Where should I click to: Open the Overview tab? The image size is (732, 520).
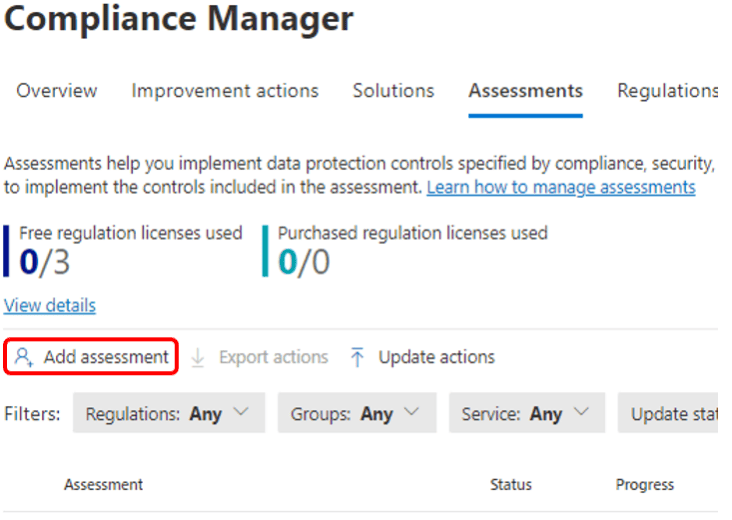coord(57,91)
